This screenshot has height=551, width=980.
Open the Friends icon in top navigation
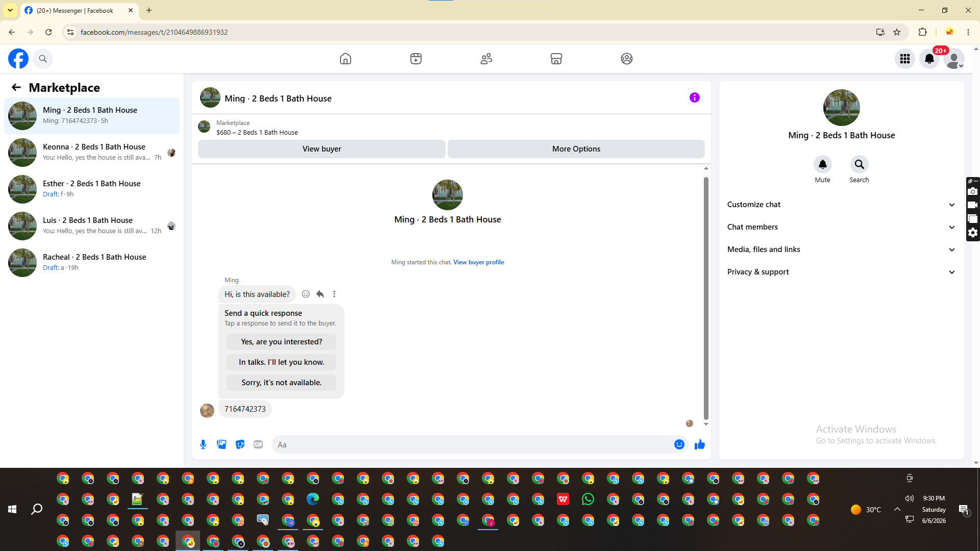pos(486,59)
